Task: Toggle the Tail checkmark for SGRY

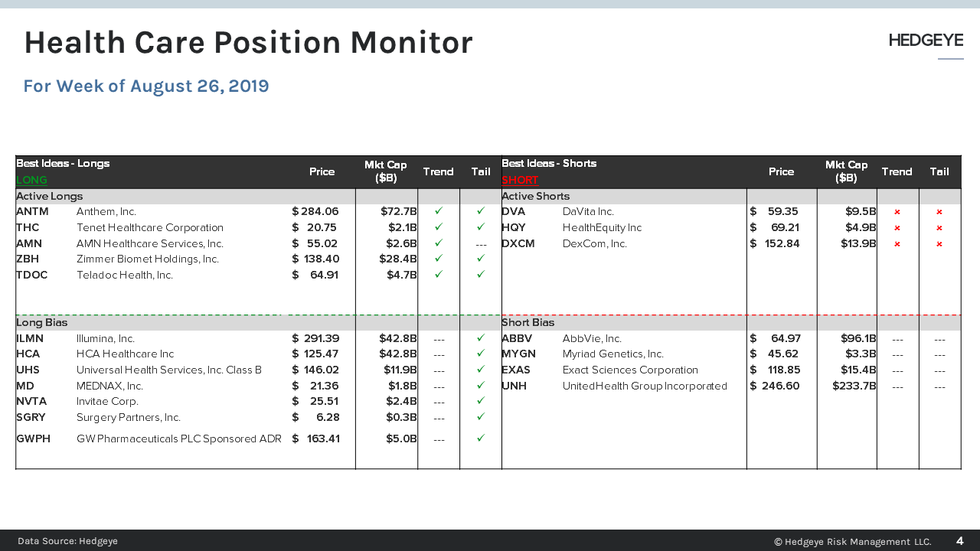Action: coord(481,417)
